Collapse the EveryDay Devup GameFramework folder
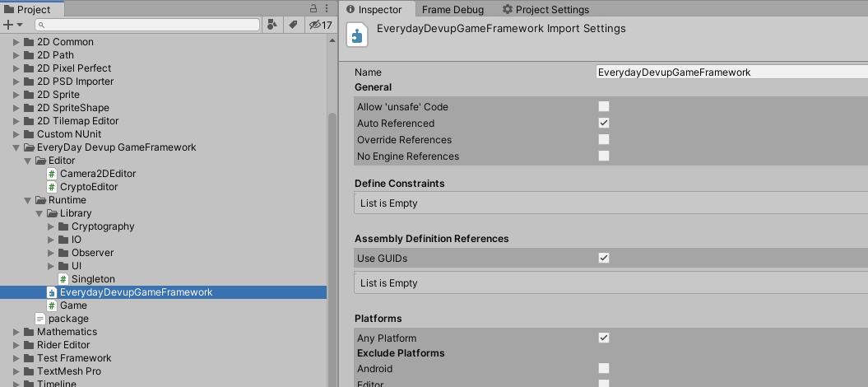 16,147
